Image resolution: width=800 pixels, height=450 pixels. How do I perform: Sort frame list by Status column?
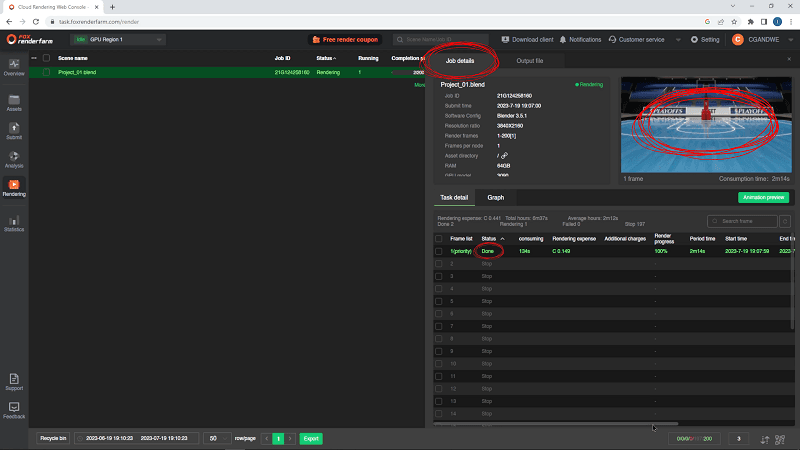pos(492,239)
